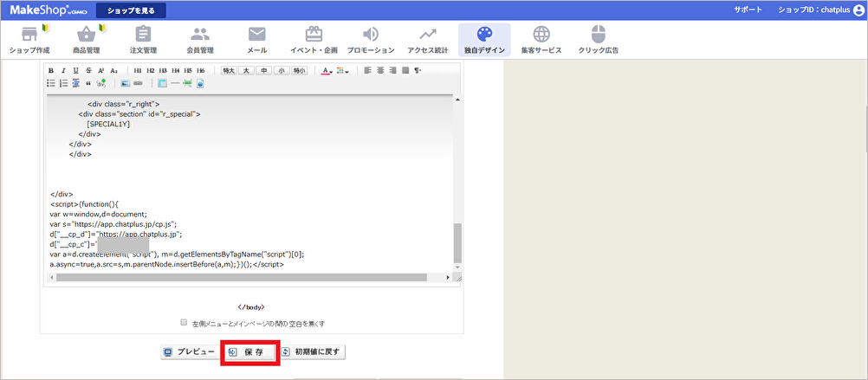Viewport: 868px width, 380px height.
Task: Insert H1 heading tag
Action: click(x=137, y=71)
